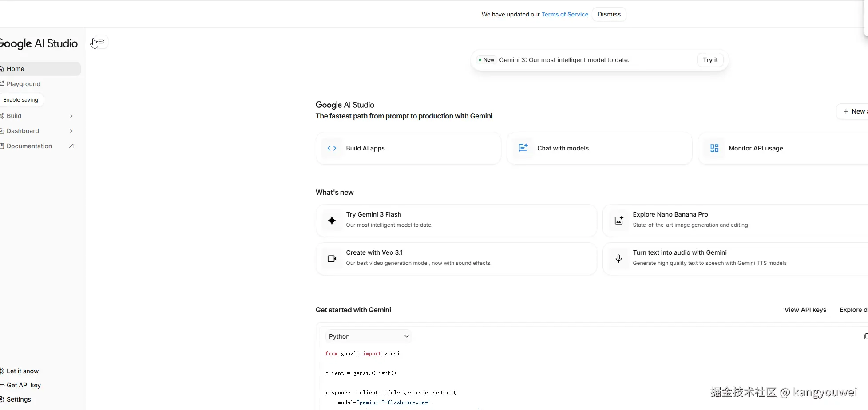868x410 pixels.
Task: Expand the Build section chevron
Action: tap(71, 116)
